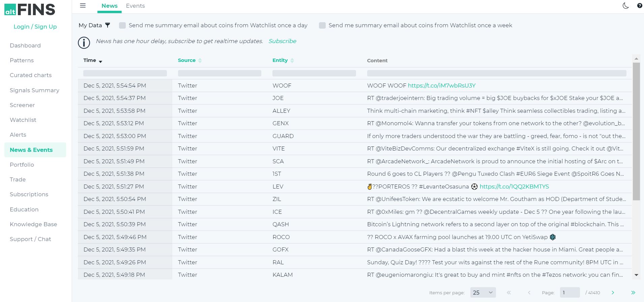Click the My Data filter funnel icon
The height and width of the screenshot is (302, 644).
pyautogui.click(x=108, y=25)
